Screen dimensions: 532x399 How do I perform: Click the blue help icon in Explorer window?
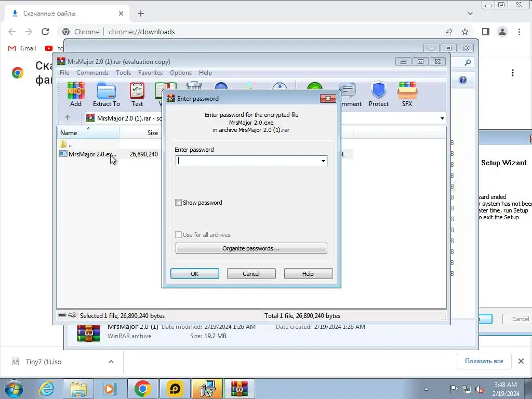pyautogui.click(x=463, y=80)
